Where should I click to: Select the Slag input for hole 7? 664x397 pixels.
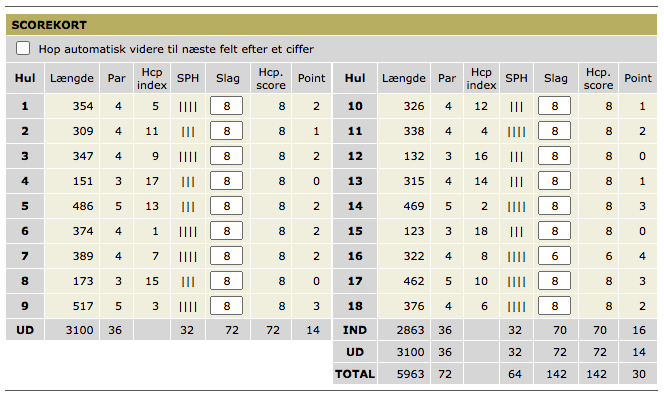227,256
